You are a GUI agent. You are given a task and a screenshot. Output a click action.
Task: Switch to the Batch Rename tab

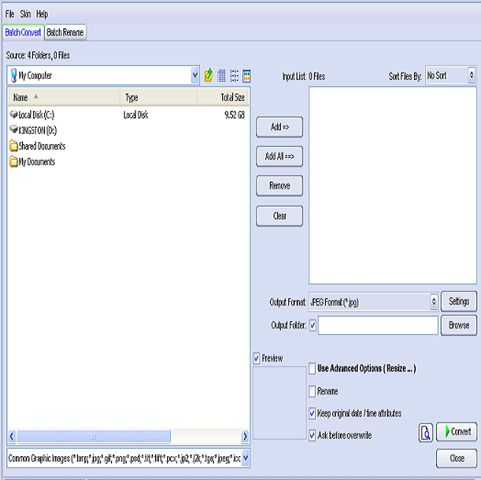click(x=65, y=32)
